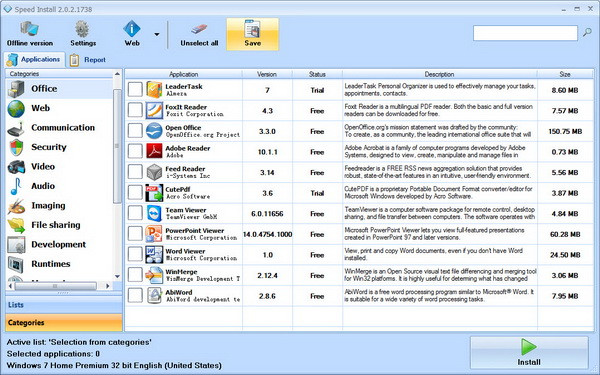The width and height of the screenshot is (600, 375).
Task: Click the Feed Reader cube icon
Action: pyautogui.click(x=154, y=172)
